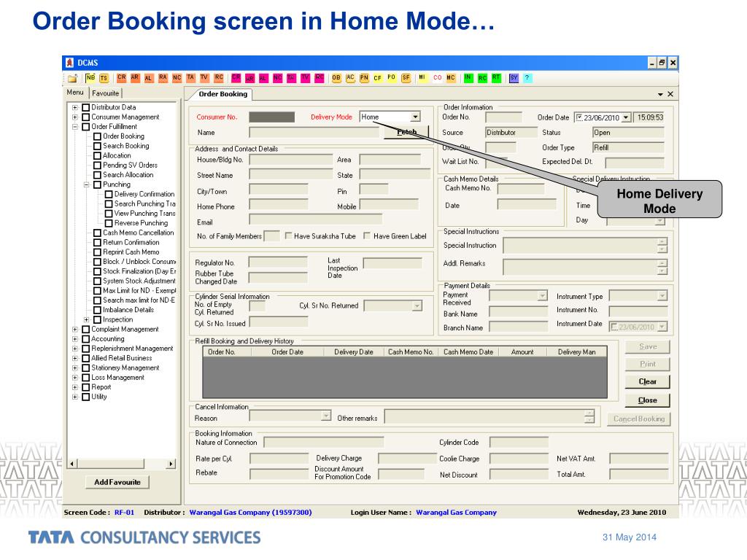The width and height of the screenshot is (747, 560).
Task: Click the AC toolbar icon
Action: pyautogui.click(x=351, y=77)
